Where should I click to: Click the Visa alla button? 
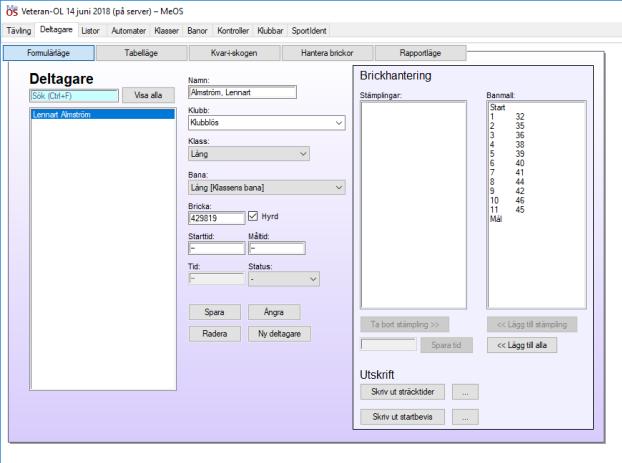148,95
